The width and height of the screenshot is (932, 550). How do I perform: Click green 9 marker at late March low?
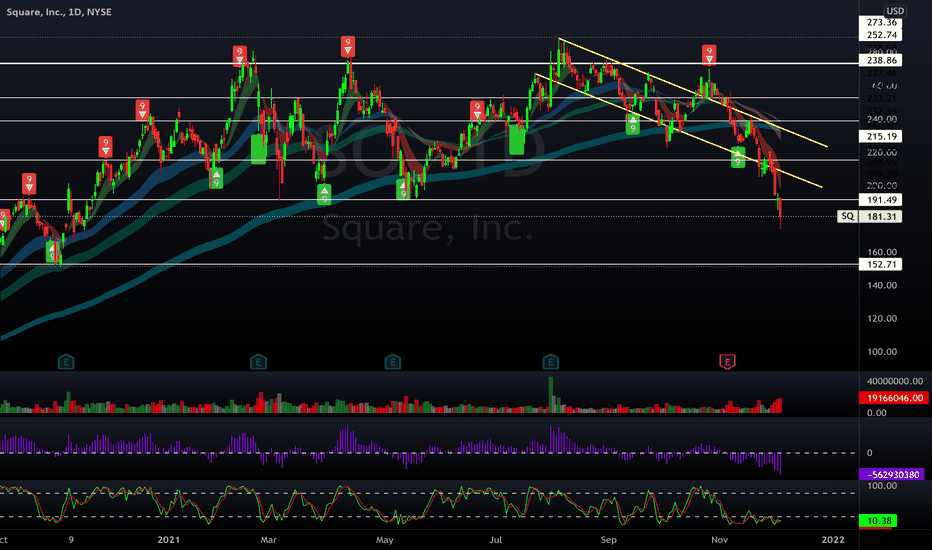pos(324,194)
